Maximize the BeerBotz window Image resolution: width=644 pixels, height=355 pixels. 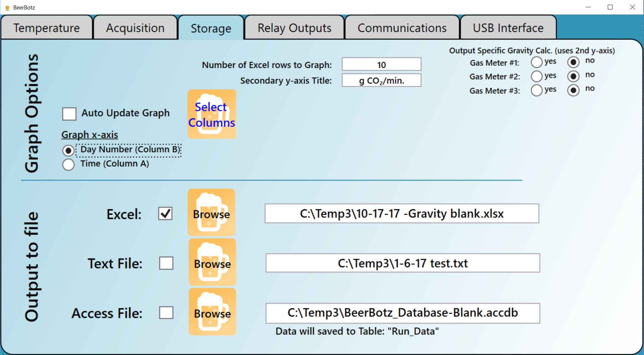tap(610, 7)
